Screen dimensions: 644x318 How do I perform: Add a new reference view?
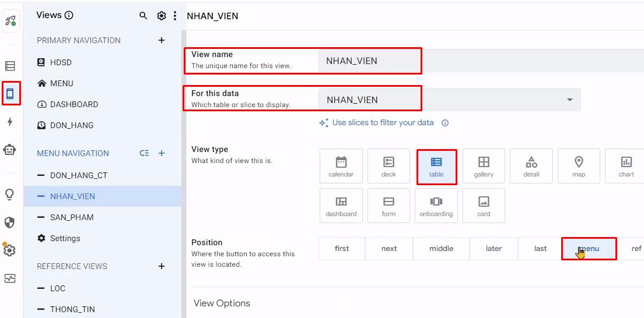(x=162, y=266)
